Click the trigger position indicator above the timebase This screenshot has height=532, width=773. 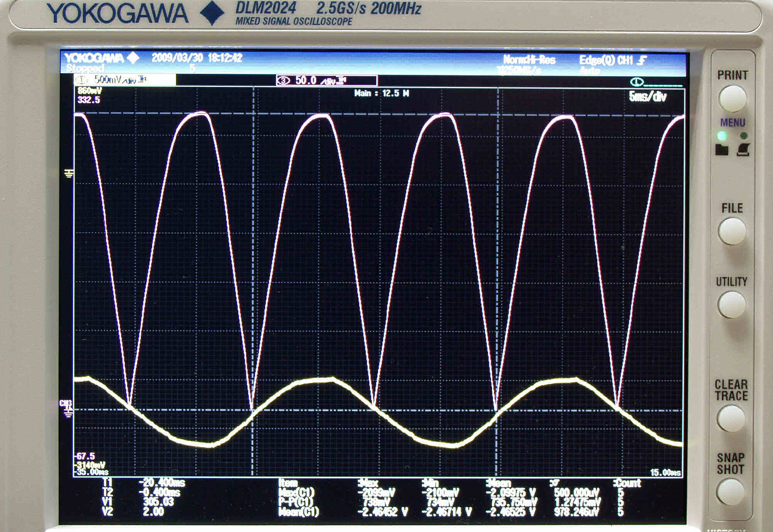click(637, 82)
